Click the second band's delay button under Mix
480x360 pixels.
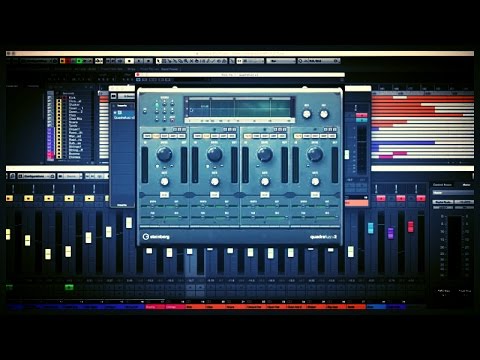(215, 195)
